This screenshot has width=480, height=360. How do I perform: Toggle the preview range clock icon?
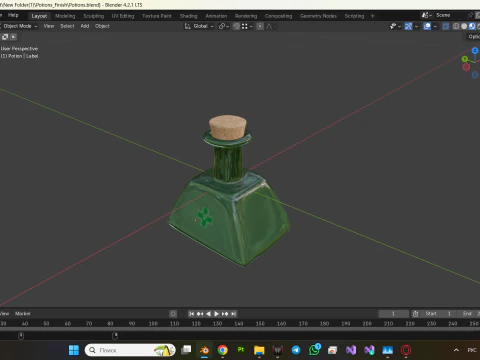tap(415, 314)
